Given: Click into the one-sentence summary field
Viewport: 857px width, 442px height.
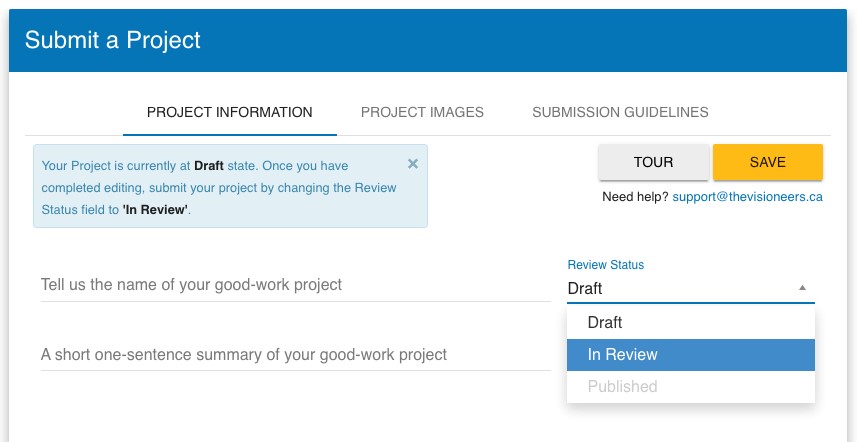Looking at the screenshot, I should coord(295,355).
